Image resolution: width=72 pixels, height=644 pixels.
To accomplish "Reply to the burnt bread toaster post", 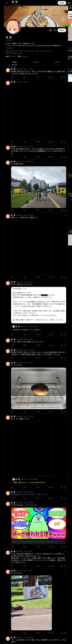I will tap(12, 412).
